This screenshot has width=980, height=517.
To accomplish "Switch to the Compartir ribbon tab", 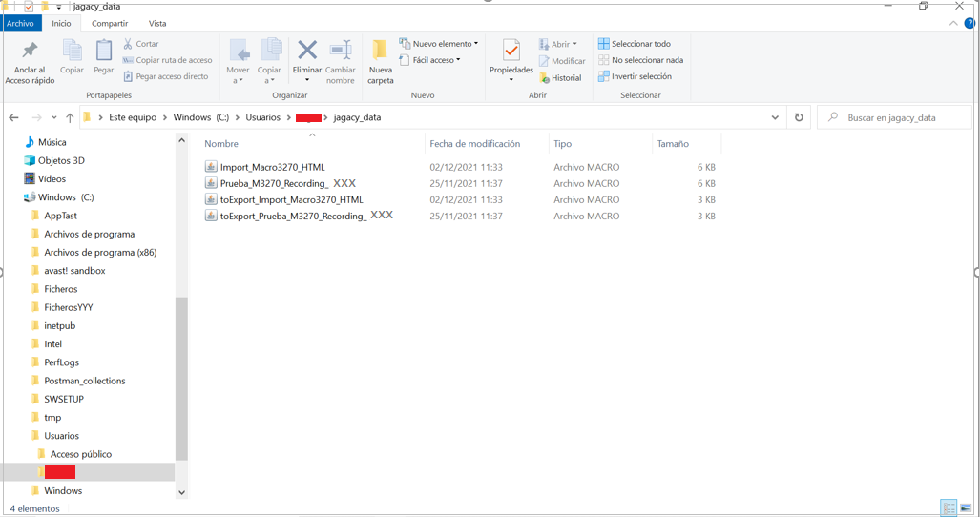I will 110,23.
